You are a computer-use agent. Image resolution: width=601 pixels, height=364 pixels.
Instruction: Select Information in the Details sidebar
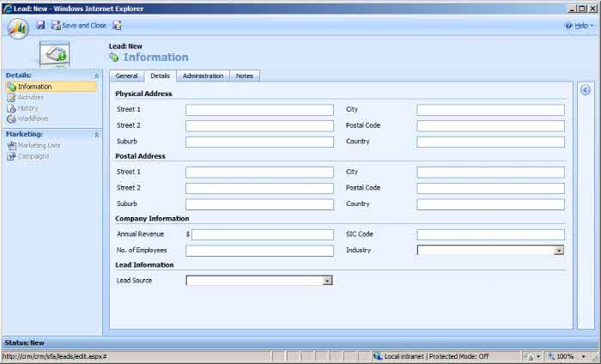pyautogui.click(x=34, y=87)
